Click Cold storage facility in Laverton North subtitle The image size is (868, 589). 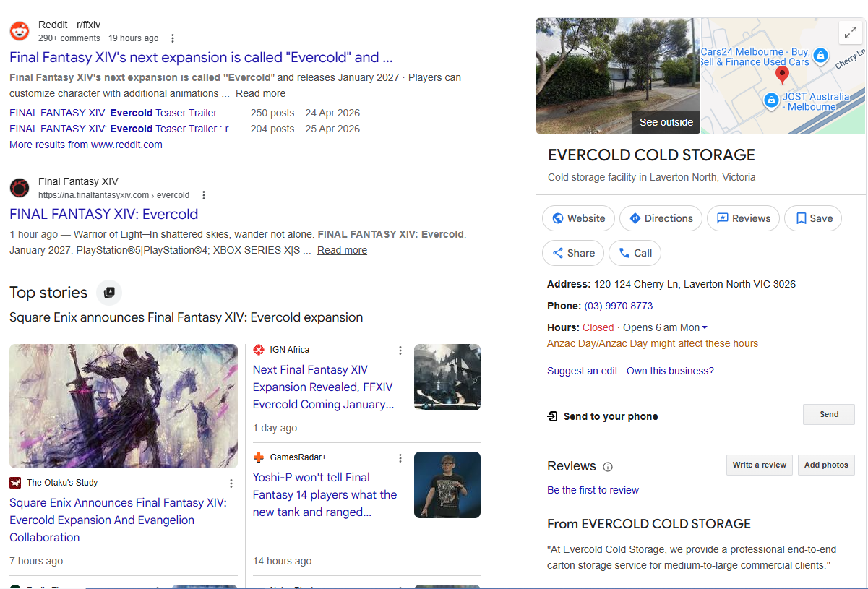652,177
